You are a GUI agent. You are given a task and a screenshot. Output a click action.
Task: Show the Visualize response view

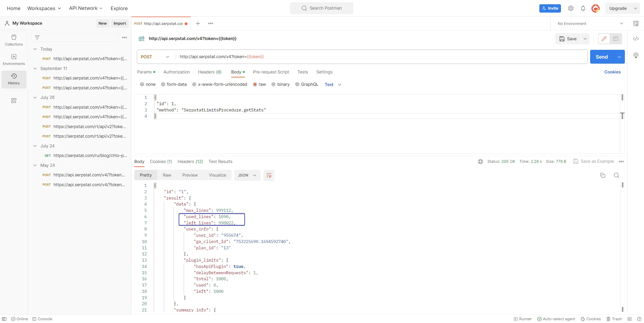coord(217,175)
